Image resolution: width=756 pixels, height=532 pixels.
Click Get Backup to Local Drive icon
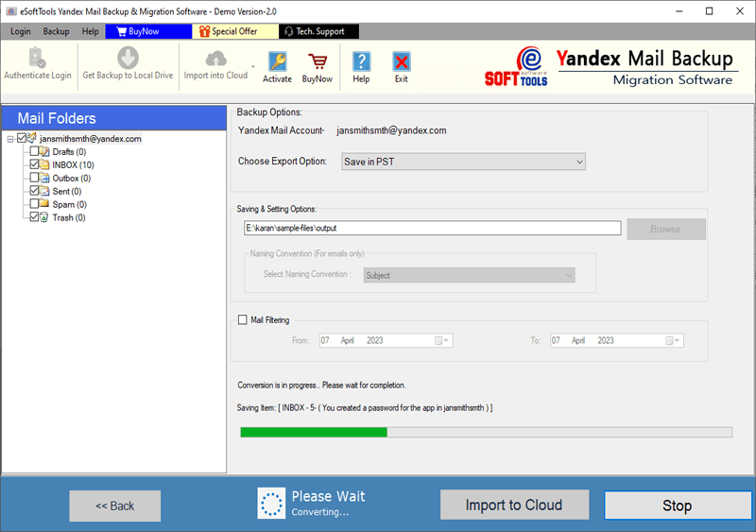[x=128, y=58]
